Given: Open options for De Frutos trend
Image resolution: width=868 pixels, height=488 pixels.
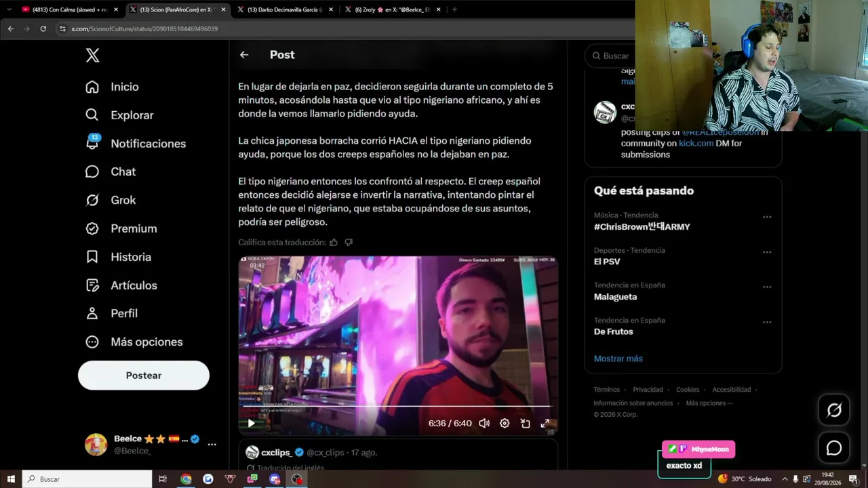Looking at the screenshot, I should pos(767,322).
